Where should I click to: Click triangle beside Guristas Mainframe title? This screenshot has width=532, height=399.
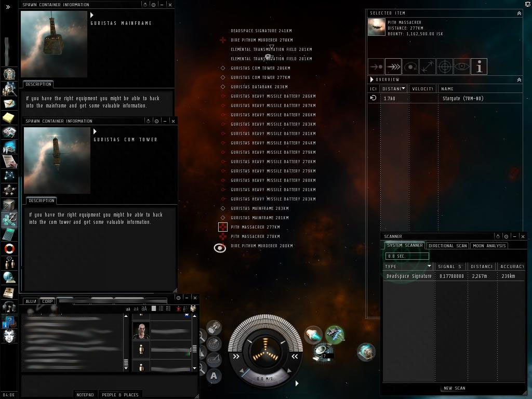[92, 15]
